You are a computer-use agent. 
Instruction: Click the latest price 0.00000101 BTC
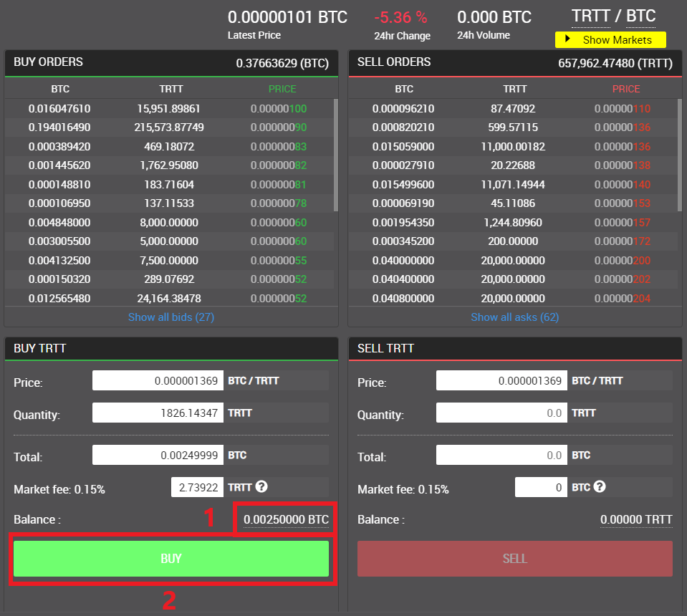pos(287,17)
